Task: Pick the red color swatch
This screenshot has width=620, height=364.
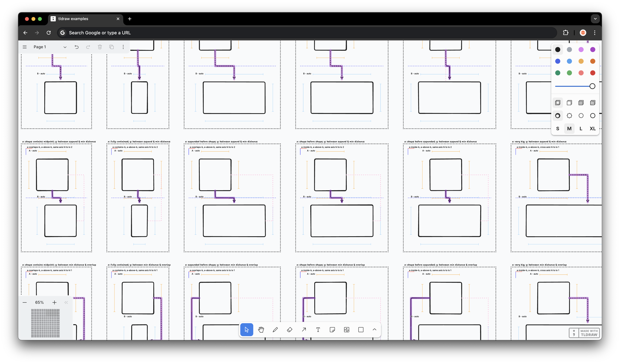Action: tap(592, 73)
